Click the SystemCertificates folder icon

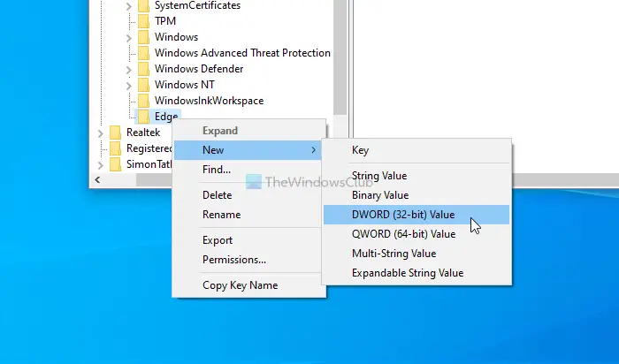(143, 5)
